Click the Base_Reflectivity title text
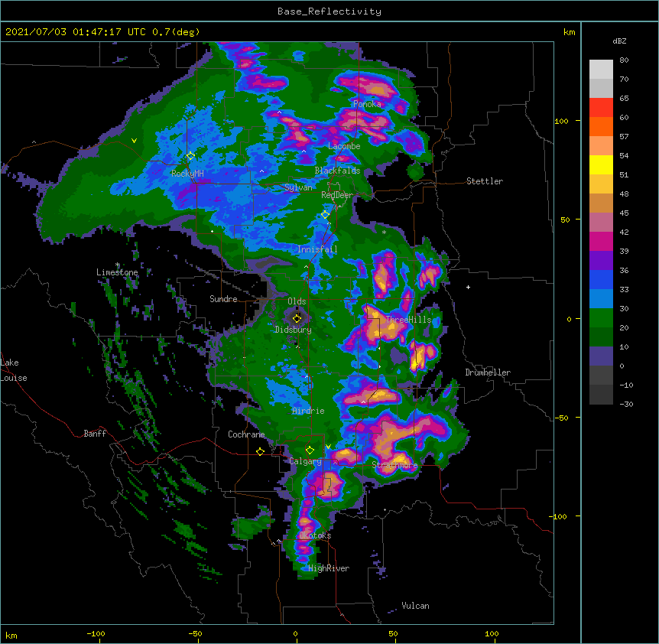The image size is (659, 644). coord(329,11)
